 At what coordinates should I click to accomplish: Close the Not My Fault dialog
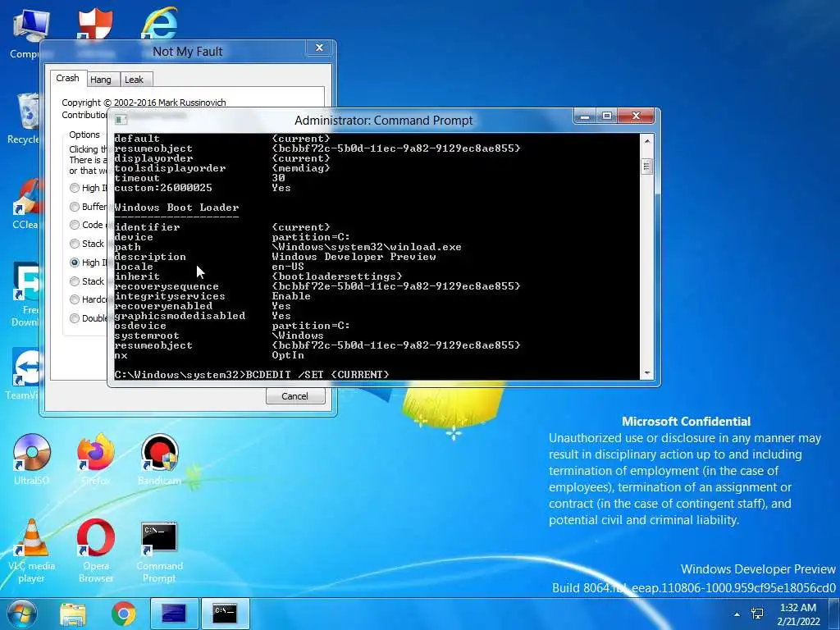319,48
